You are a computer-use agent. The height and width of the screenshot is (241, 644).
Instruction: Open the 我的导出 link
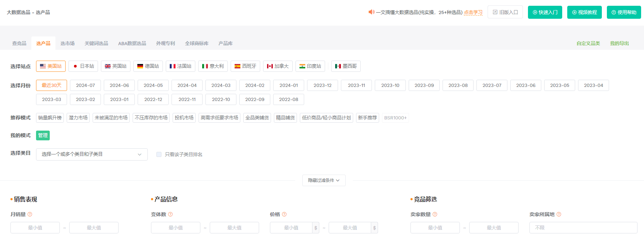pyautogui.click(x=619, y=43)
